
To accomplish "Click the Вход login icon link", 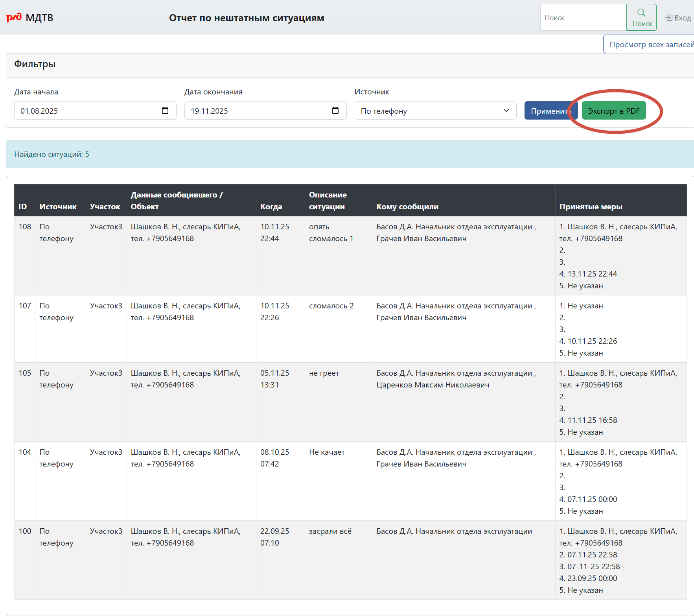I will click(x=678, y=18).
